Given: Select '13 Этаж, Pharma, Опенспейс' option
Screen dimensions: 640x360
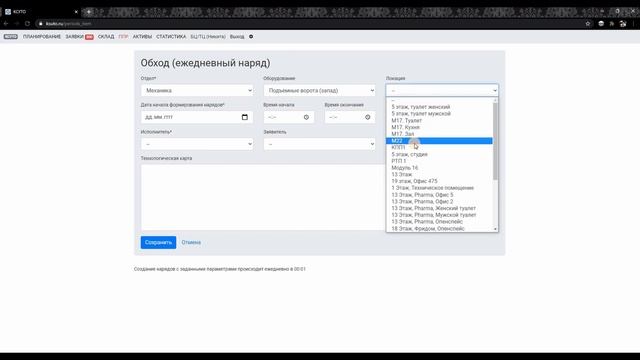Looking at the screenshot, I should (x=439, y=222).
